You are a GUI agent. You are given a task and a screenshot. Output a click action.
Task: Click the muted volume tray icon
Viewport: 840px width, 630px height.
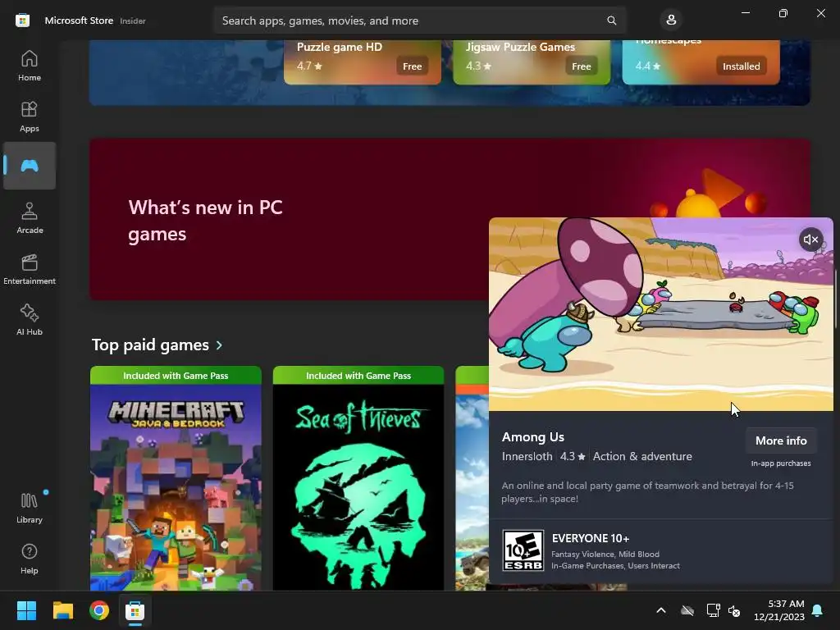pyautogui.click(x=734, y=610)
